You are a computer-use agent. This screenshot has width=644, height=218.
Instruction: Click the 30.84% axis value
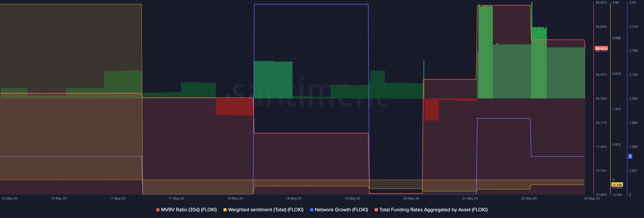(x=601, y=27)
